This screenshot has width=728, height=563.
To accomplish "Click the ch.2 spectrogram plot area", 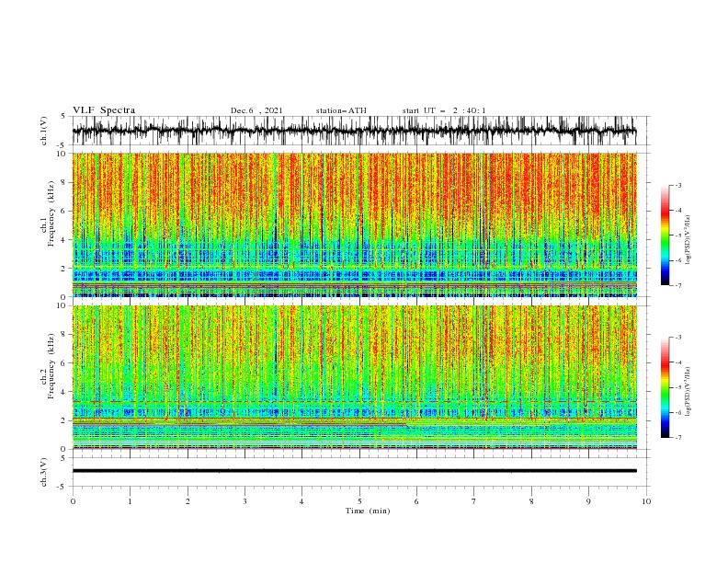I will tap(354, 377).
